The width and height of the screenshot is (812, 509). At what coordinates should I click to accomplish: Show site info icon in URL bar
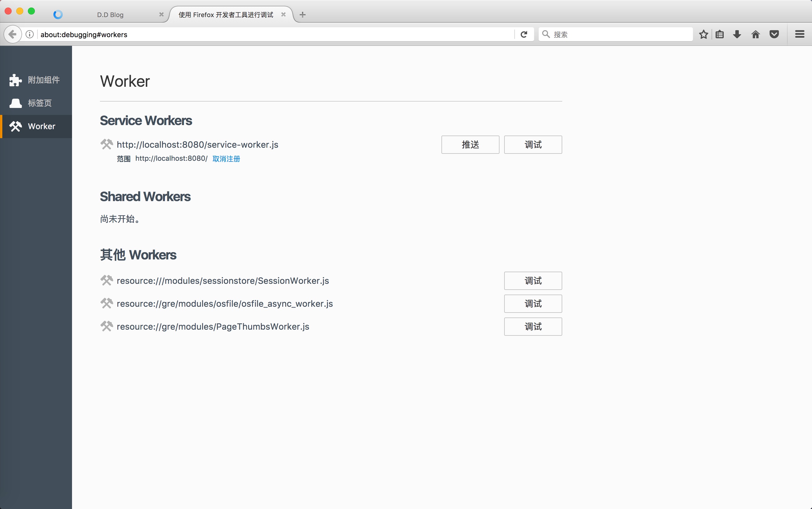30,34
